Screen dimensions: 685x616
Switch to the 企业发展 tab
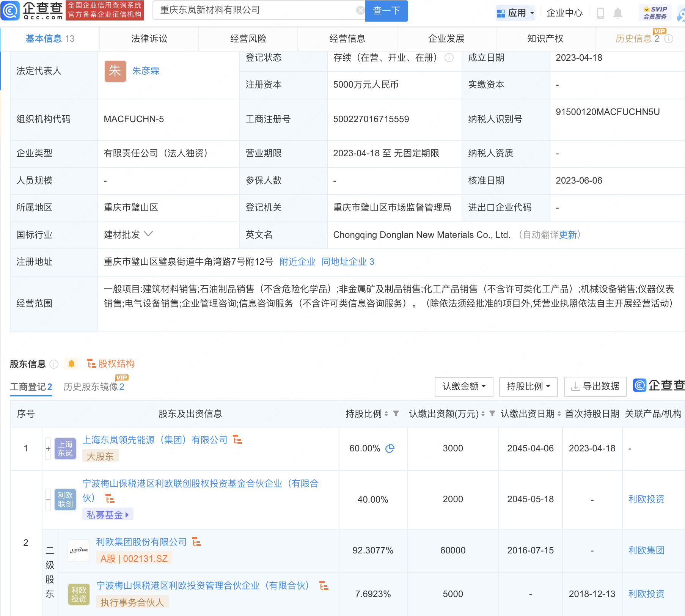(x=446, y=39)
